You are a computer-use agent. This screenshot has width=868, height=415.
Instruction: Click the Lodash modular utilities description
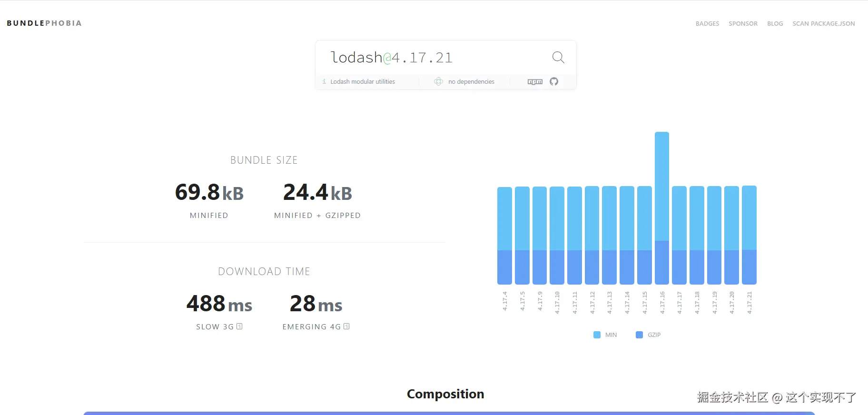363,81
